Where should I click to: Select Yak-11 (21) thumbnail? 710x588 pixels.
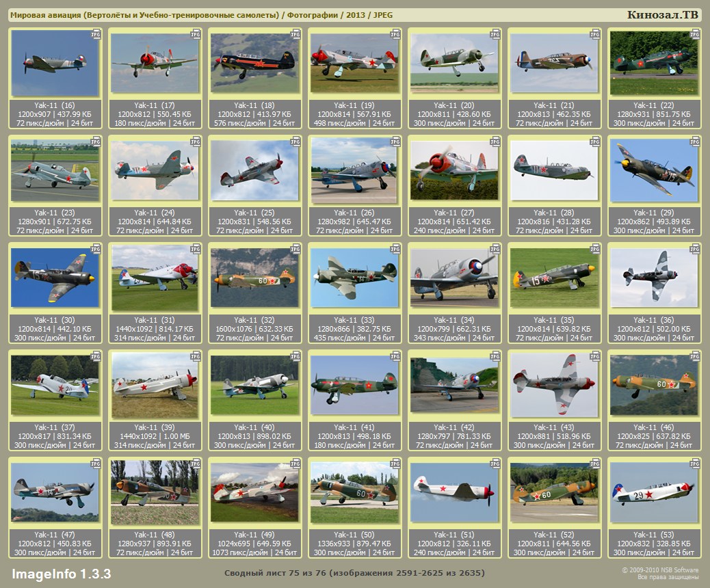coord(554,63)
